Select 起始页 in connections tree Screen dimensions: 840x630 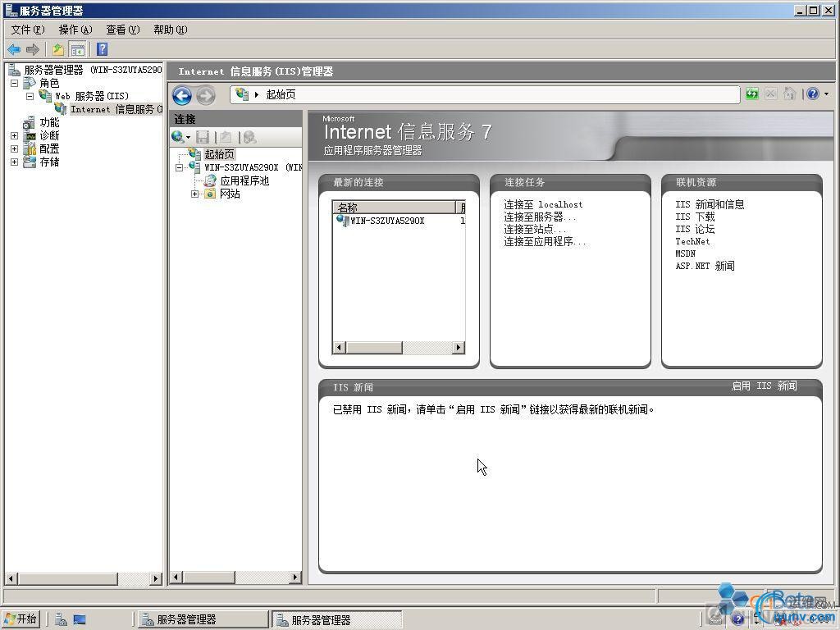219,154
